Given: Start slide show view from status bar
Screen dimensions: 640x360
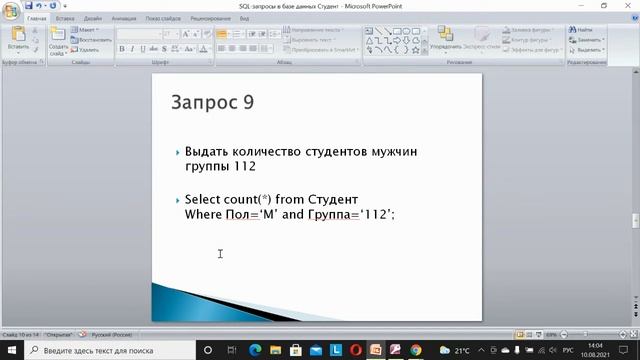Looking at the screenshot, I should 539,335.
